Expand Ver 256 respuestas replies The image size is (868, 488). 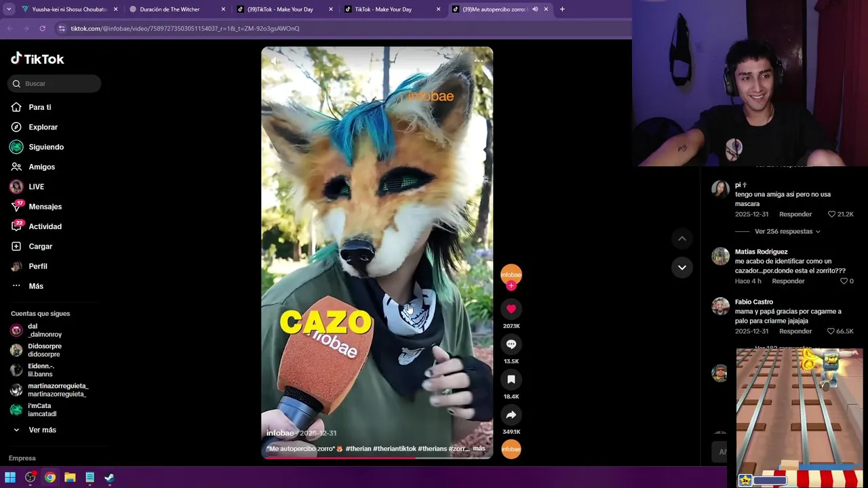click(787, 232)
